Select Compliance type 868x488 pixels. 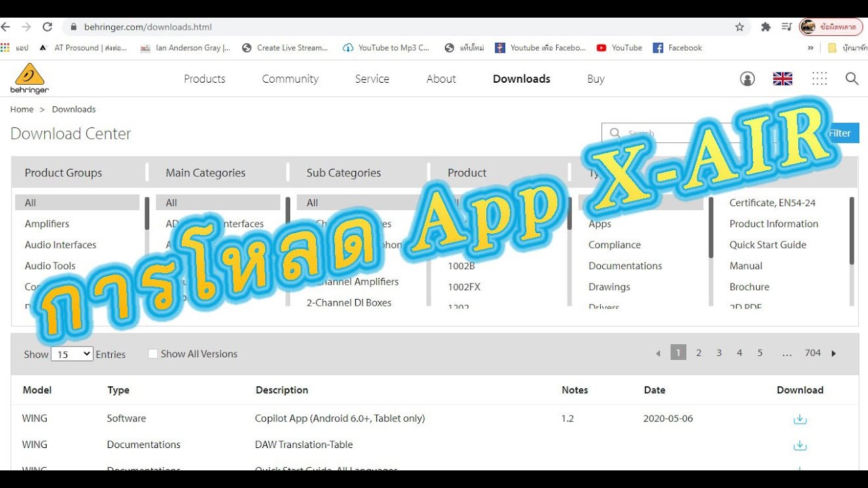tap(614, 245)
